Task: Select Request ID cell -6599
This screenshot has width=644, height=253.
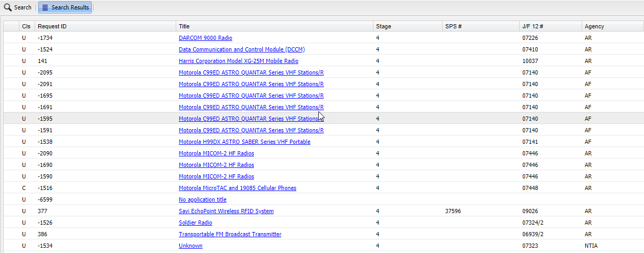Action: click(45, 199)
